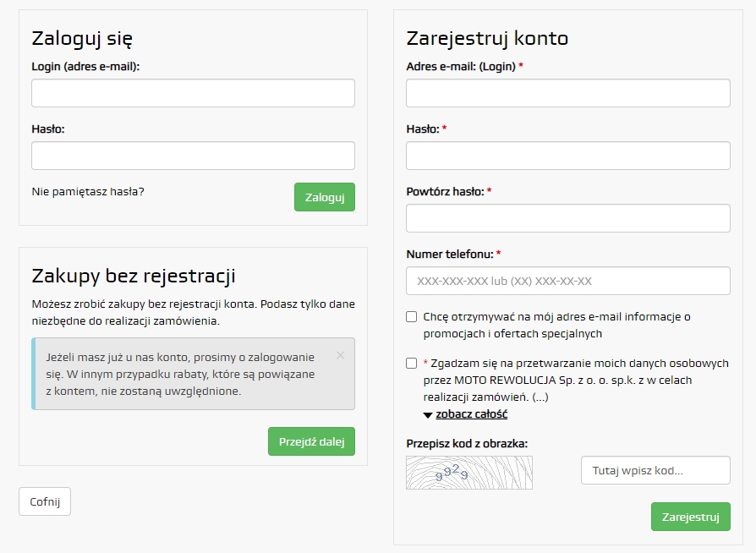Screen dimensions: 756x553
Task: Open the Nie pamiętasz hasła link
Action: (x=88, y=191)
